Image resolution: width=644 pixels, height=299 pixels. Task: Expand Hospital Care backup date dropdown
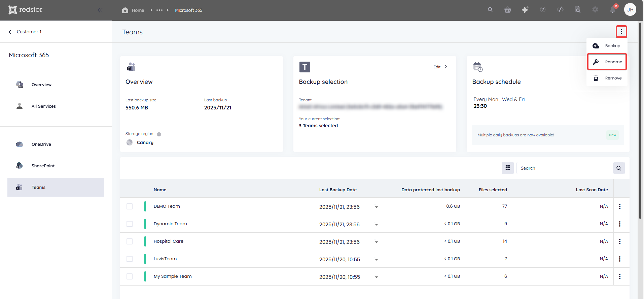377,242
